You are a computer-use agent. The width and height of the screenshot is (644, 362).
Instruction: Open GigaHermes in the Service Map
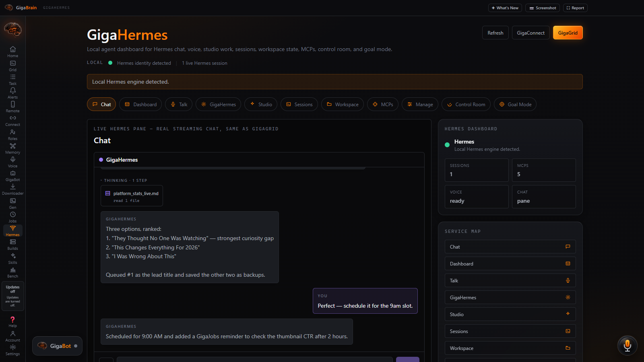(510, 297)
